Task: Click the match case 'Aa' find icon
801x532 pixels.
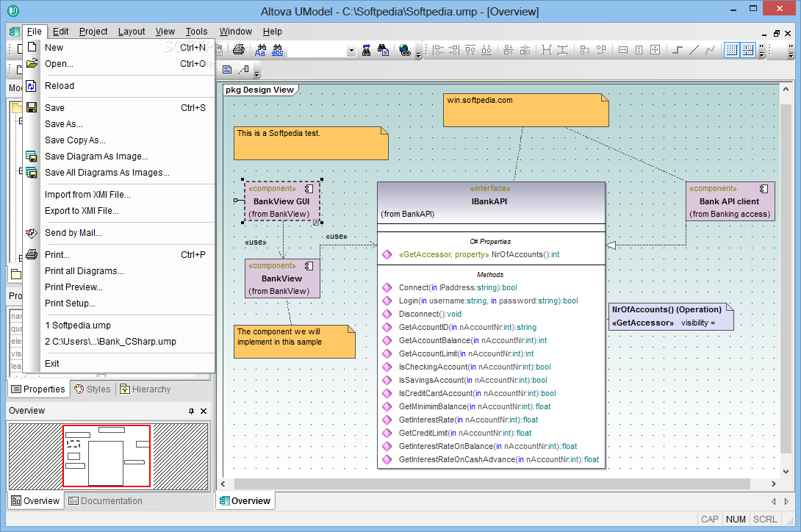Action: pyautogui.click(x=260, y=49)
